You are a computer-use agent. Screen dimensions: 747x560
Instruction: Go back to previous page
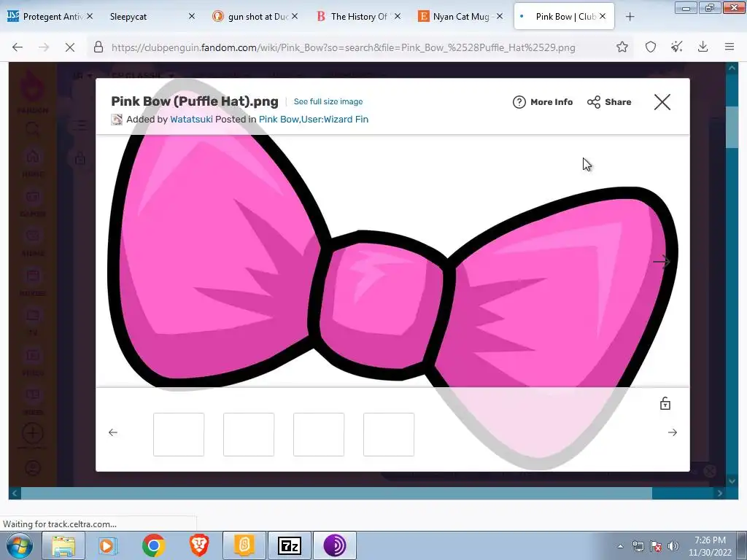point(18,47)
